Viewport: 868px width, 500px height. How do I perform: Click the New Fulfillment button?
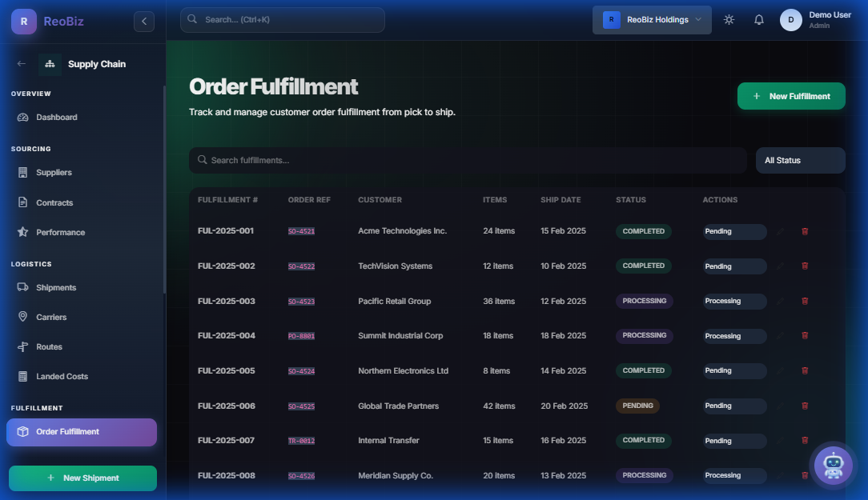[x=791, y=95]
